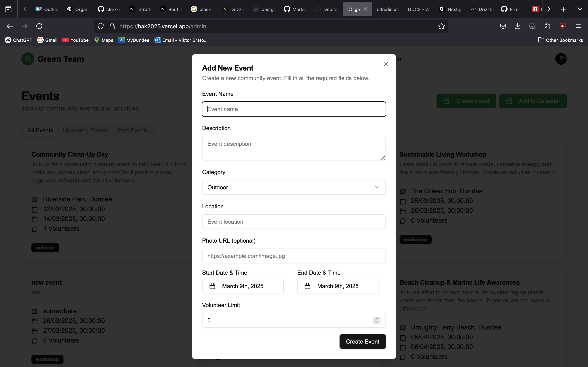The height and width of the screenshot is (367, 588).
Task: Click the Event location input field
Action: click(294, 222)
